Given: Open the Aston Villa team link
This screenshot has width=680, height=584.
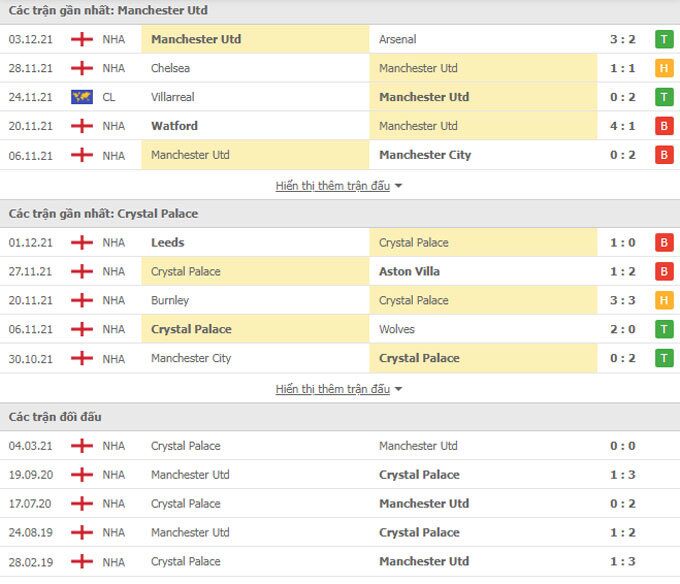Looking at the screenshot, I should [409, 272].
